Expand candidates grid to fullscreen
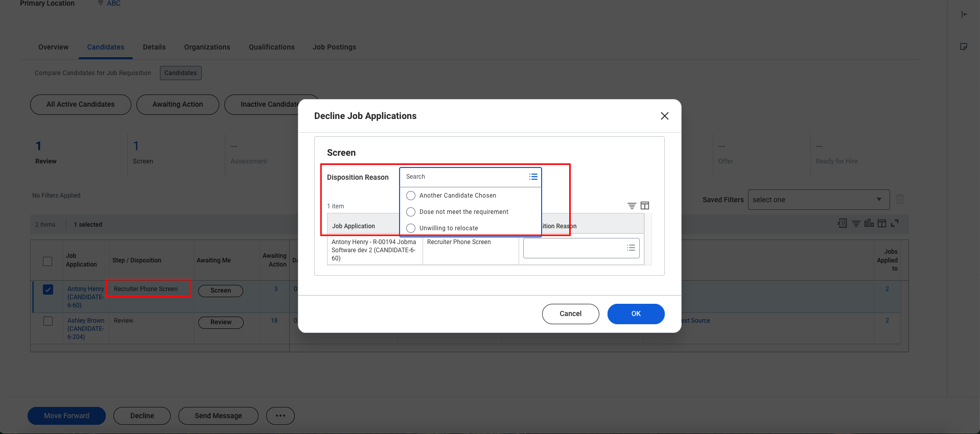The height and width of the screenshot is (434, 980). [x=895, y=223]
